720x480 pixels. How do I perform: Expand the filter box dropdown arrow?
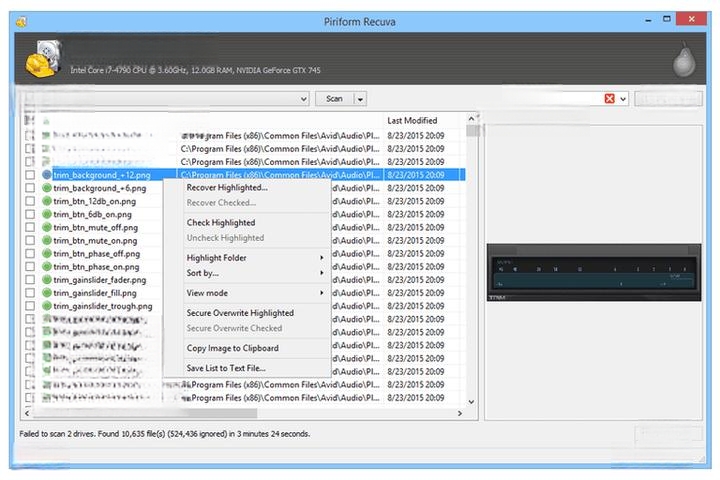coord(623,98)
